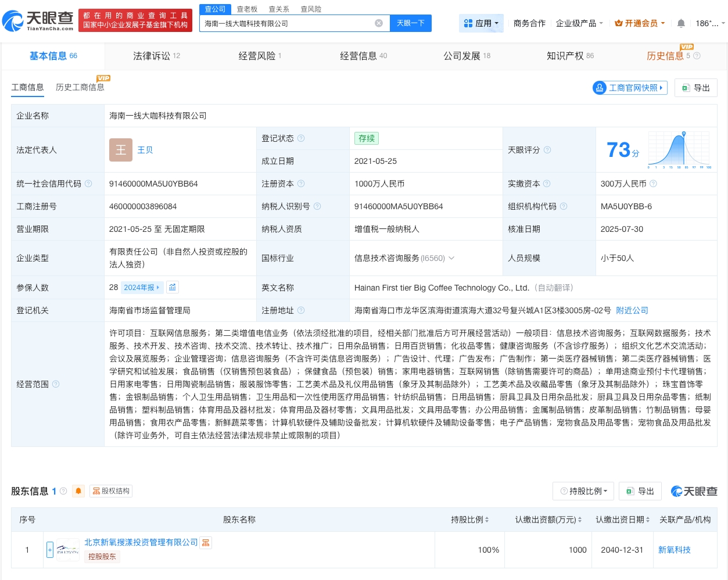Sort by 认缴出资日期 column
The height and width of the screenshot is (580, 728).
click(x=647, y=520)
